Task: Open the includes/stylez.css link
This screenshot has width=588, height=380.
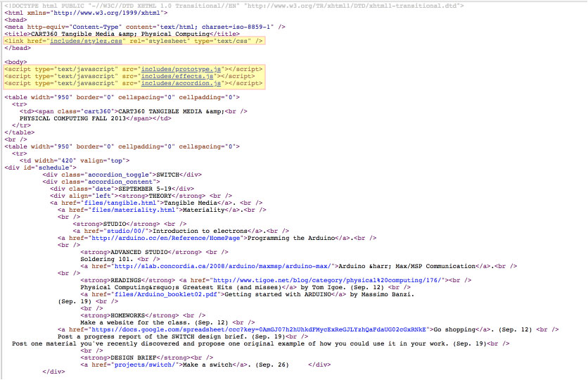Action: [x=86, y=41]
